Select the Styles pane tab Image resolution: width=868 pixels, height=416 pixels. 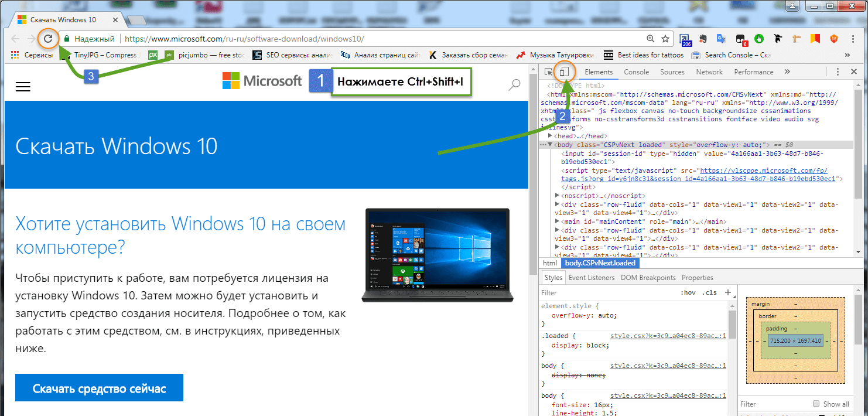553,278
